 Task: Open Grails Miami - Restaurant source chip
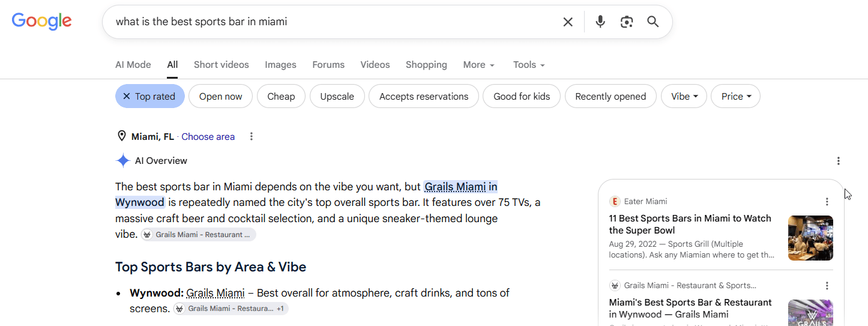[199, 235]
